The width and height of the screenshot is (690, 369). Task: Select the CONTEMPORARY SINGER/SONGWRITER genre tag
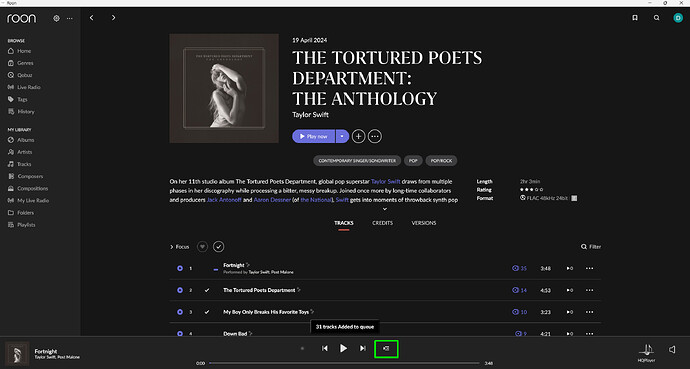(357, 161)
